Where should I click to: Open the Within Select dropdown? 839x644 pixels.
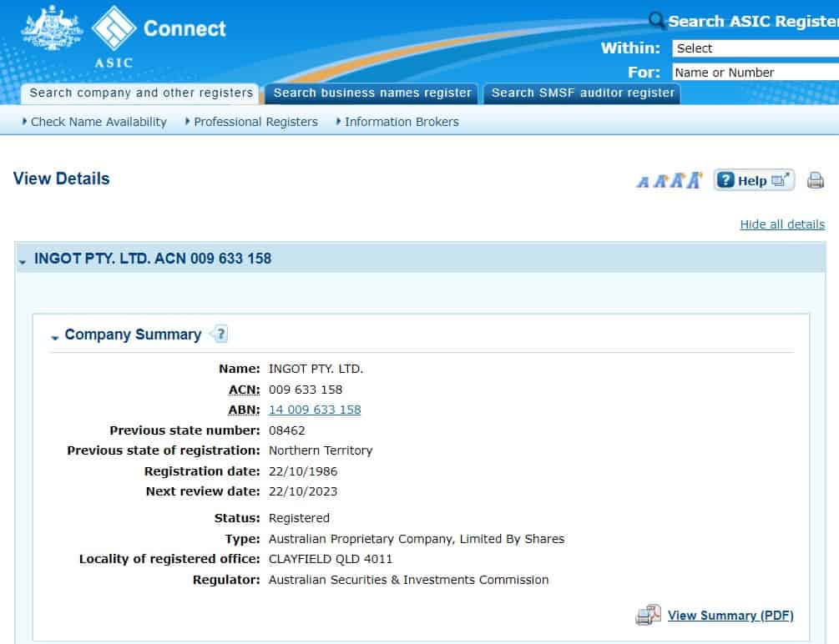[x=756, y=48]
